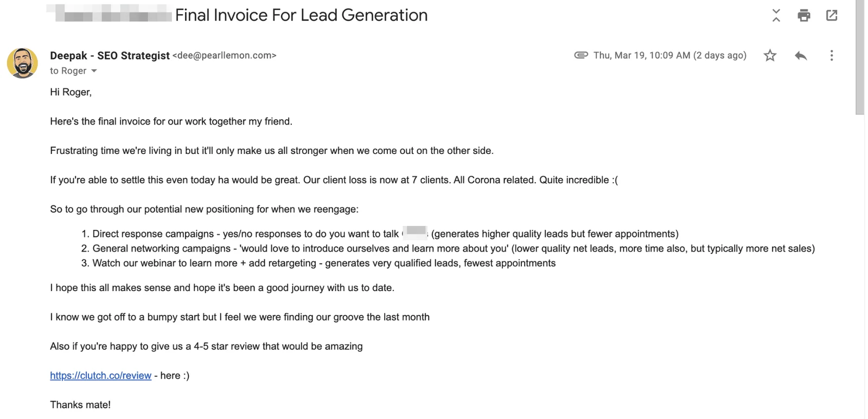Screen dimensions: 868x419
Task: Collapse all messages with the arrows icon
Action: click(776, 15)
